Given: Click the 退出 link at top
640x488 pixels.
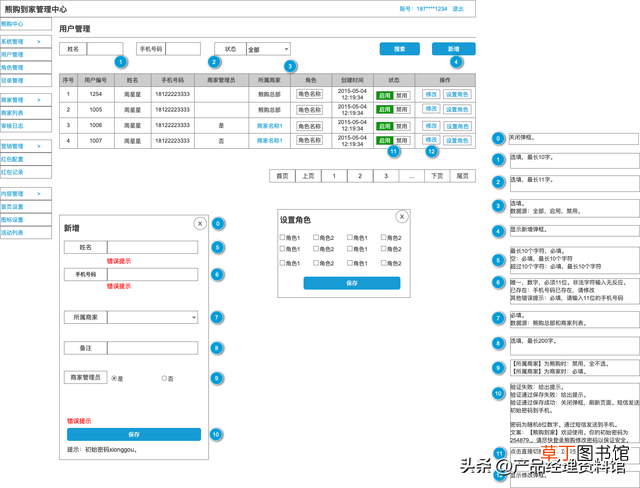Looking at the screenshot, I should 458,9.
